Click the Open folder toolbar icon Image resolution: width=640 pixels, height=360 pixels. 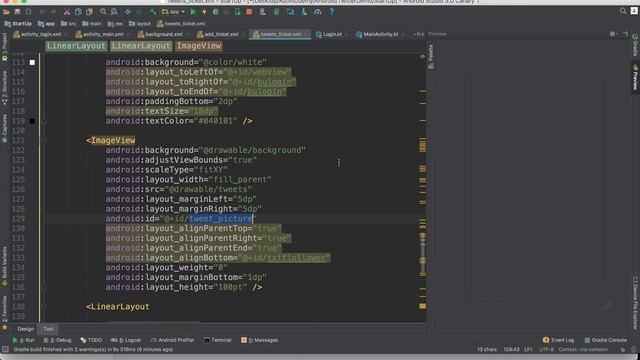coord(6,12)
